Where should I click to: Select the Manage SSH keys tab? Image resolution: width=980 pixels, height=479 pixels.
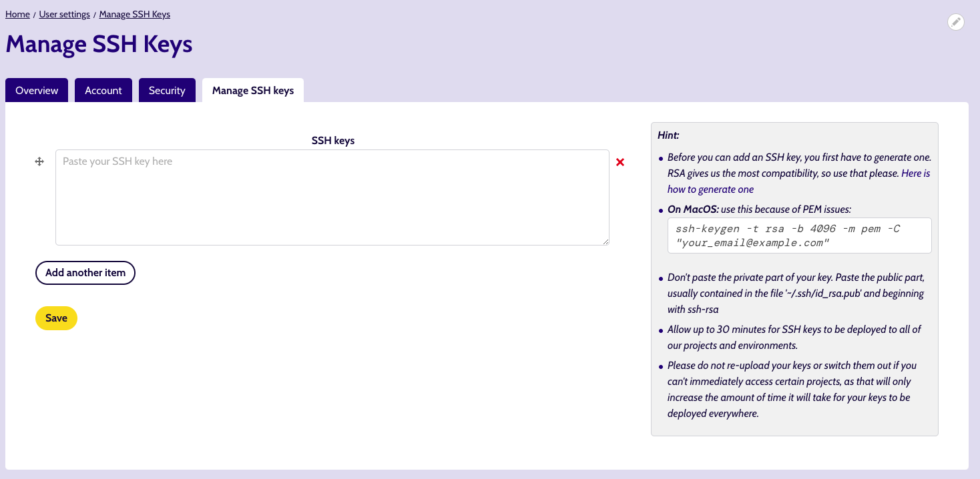[x=253, y=90]
